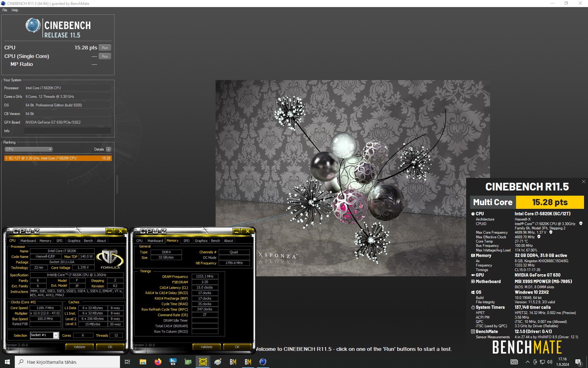Screen dimensions: 588x368
Task: Minimize the left CPU-Z window
Action: click(x=110, y=231)
